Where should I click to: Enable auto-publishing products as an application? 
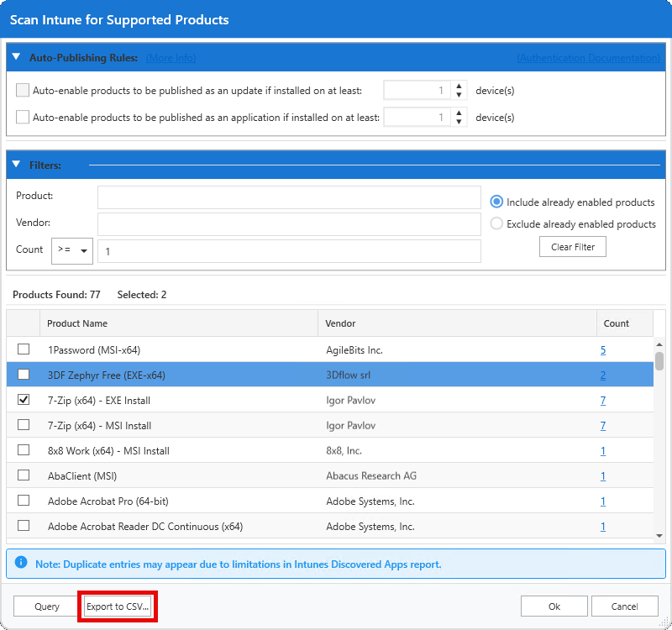tap(21, 117)
